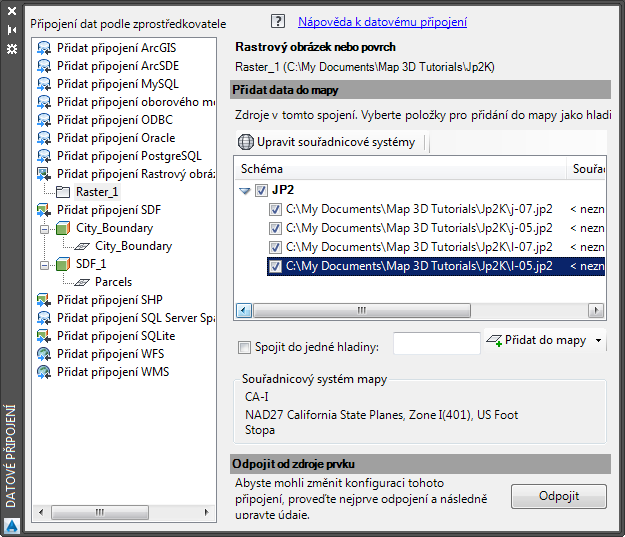Click the Raster_1 folder icon
Image resolution: width=625 pixels, height=537 pixels.
click(63, 192)
